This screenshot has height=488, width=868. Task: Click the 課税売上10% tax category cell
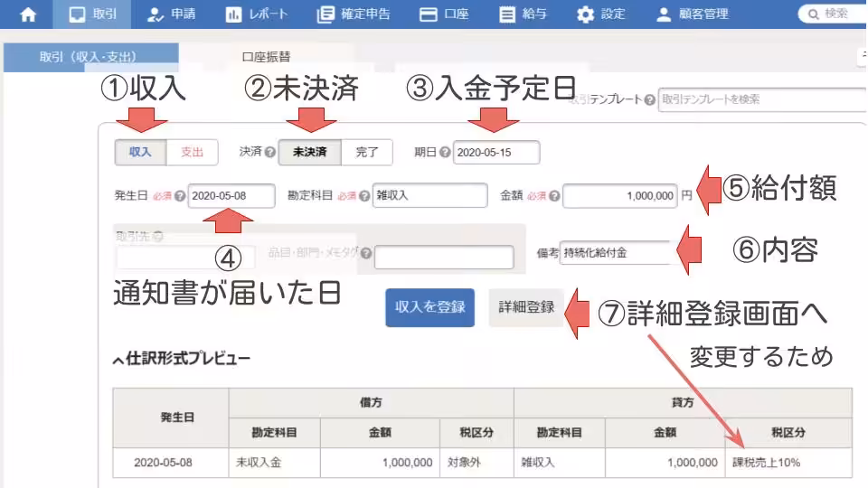tap(788, 463)
